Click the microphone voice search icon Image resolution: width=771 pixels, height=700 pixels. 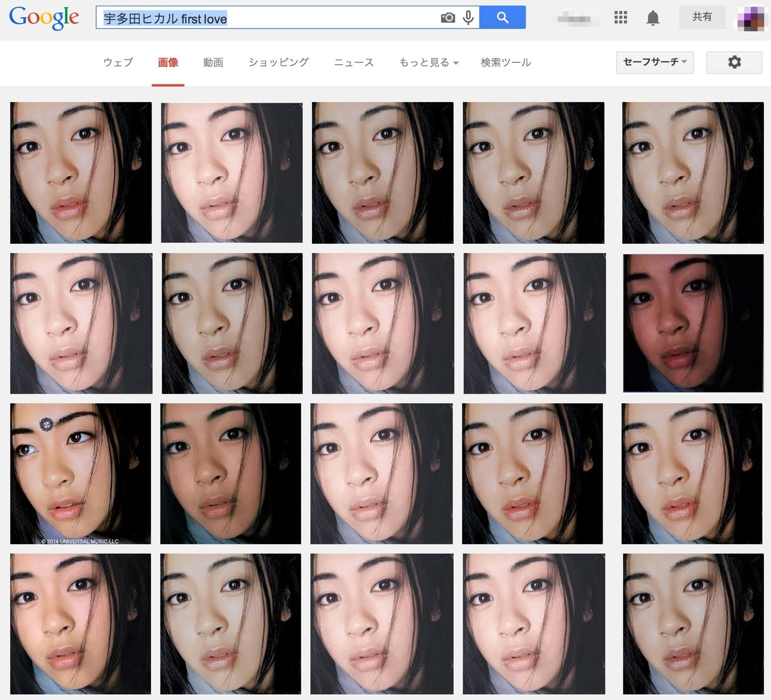pyautogui.click(x=468, y=18)
